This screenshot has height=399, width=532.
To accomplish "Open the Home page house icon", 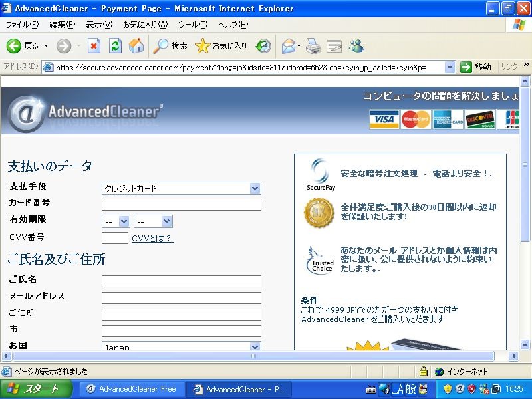I will (136, 46).
